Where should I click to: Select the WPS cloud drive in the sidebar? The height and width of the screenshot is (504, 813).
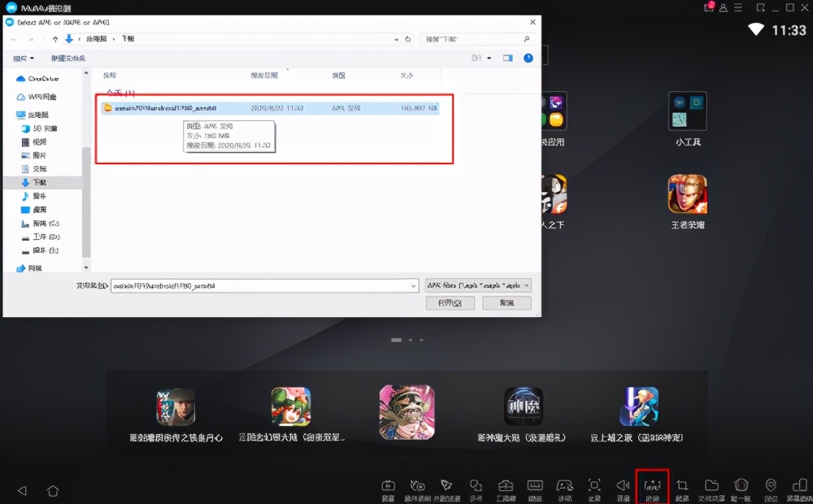click(x=37, y=97)
